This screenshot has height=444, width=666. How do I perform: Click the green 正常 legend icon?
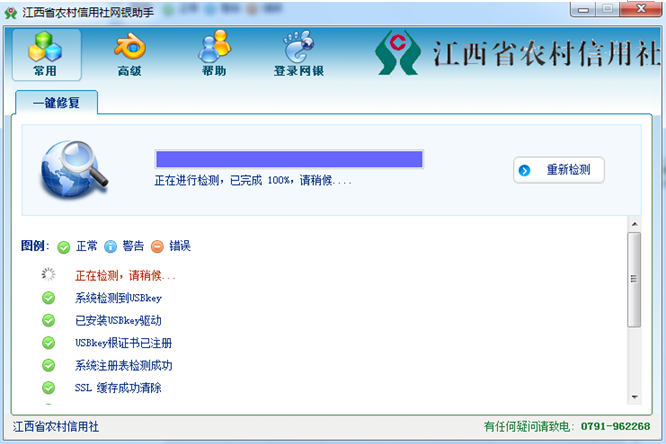click(64, 247)
